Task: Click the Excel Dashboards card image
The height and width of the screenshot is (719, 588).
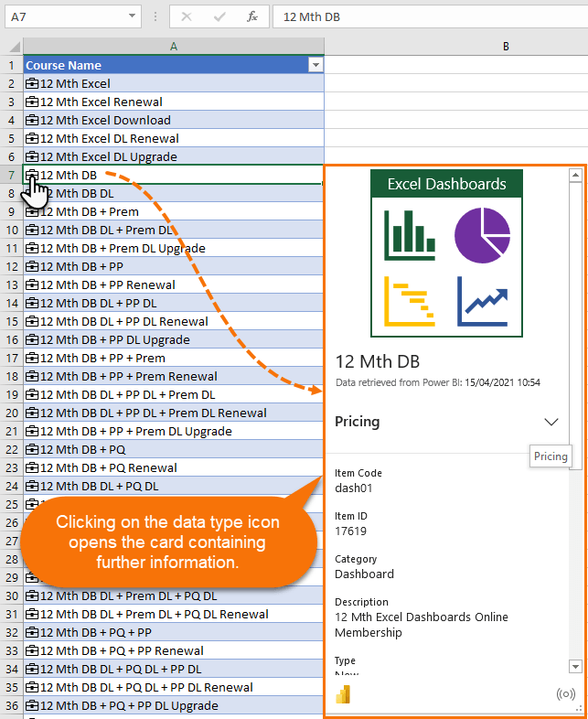Action: click(446, 253)
